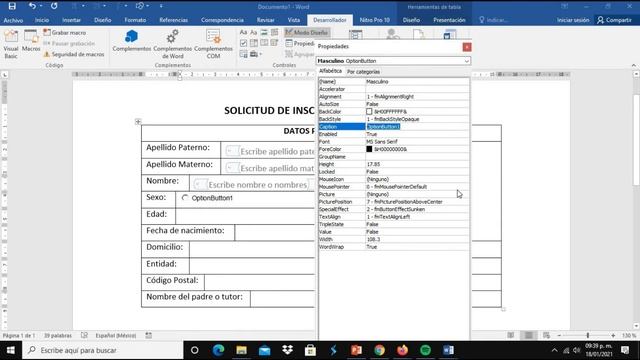Click Propiedades in Controles group

pos(300,43)
